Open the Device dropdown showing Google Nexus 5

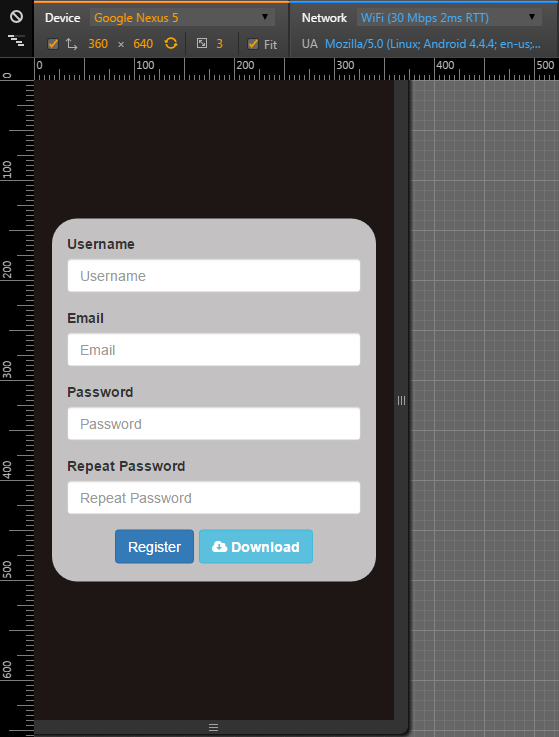(x=182, y=18)
